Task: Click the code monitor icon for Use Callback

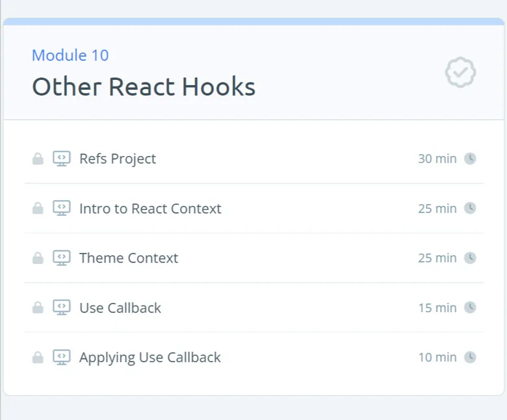Action: coord(62,308)
